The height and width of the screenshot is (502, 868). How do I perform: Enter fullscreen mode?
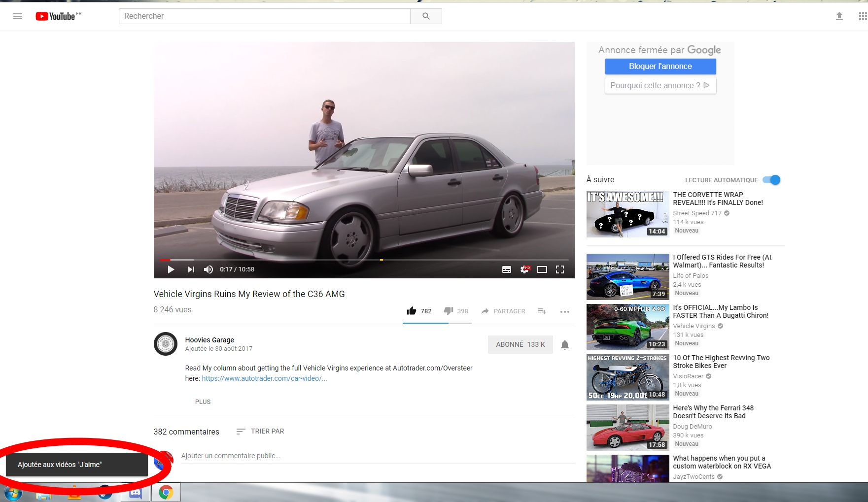click(560, 269)
